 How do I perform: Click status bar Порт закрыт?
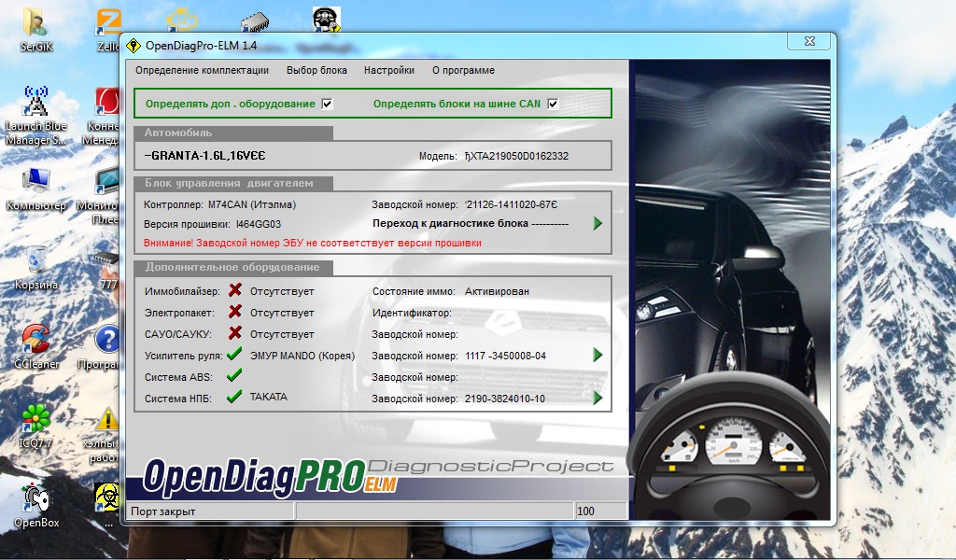pos(210,511)
